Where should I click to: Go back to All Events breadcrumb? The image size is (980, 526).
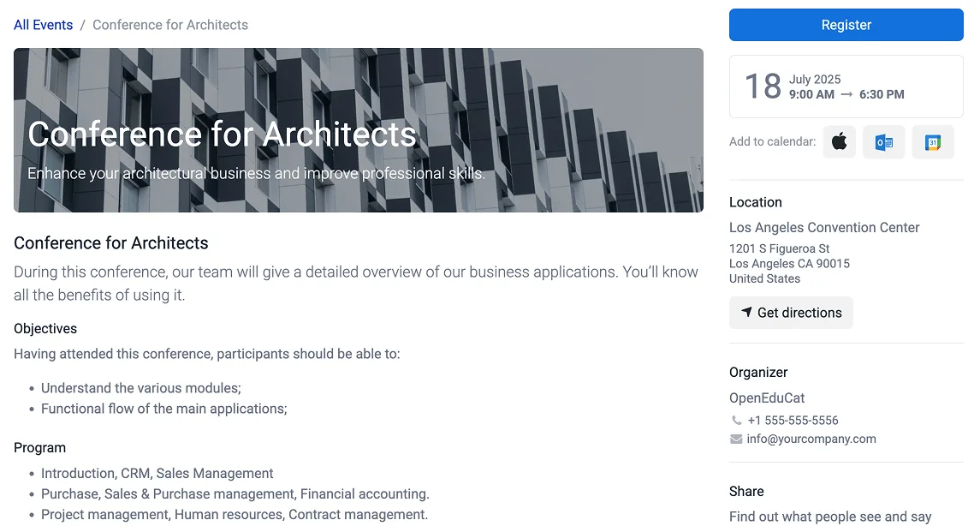[43, 25]
